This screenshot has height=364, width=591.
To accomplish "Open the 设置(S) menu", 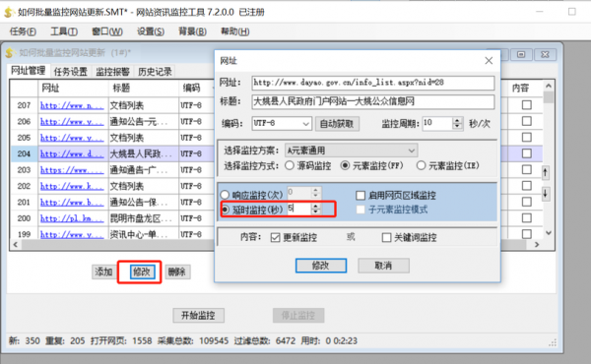I will 151,31.
